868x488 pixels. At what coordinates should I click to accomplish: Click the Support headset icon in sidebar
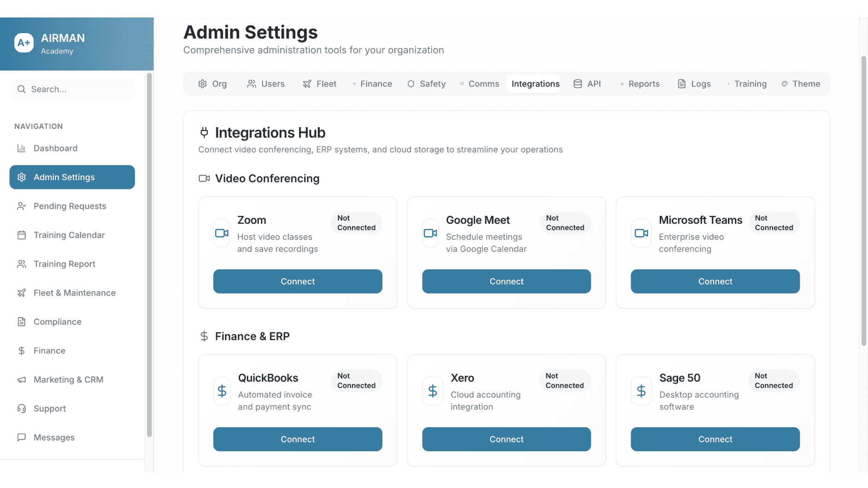[x=21, y=409]
